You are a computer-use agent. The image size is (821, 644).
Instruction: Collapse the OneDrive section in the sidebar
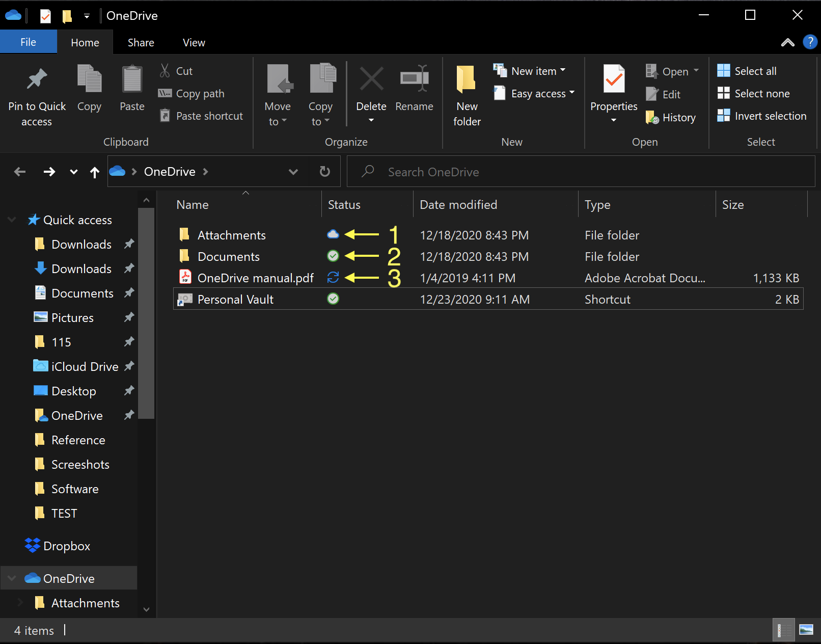pyautogui.click(x=11, y=578)
